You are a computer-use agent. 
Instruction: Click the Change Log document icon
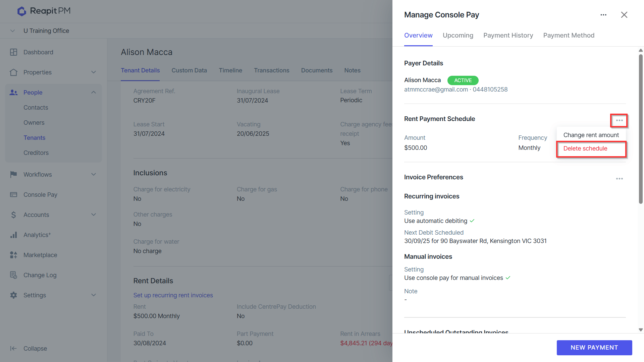pos(13,275)
